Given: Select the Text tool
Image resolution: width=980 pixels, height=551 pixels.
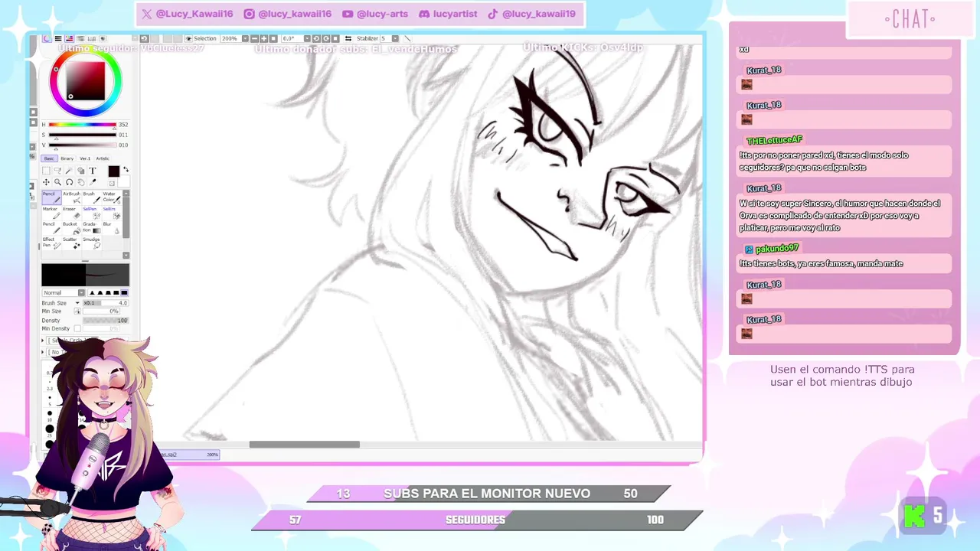Looking at the screenshot, I should pyautogui.click(x=93, y=171).
